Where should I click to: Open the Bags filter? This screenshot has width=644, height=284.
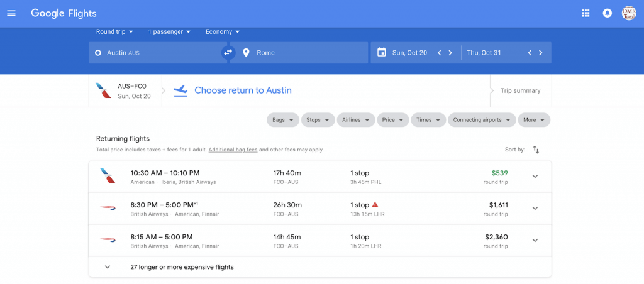283,120
